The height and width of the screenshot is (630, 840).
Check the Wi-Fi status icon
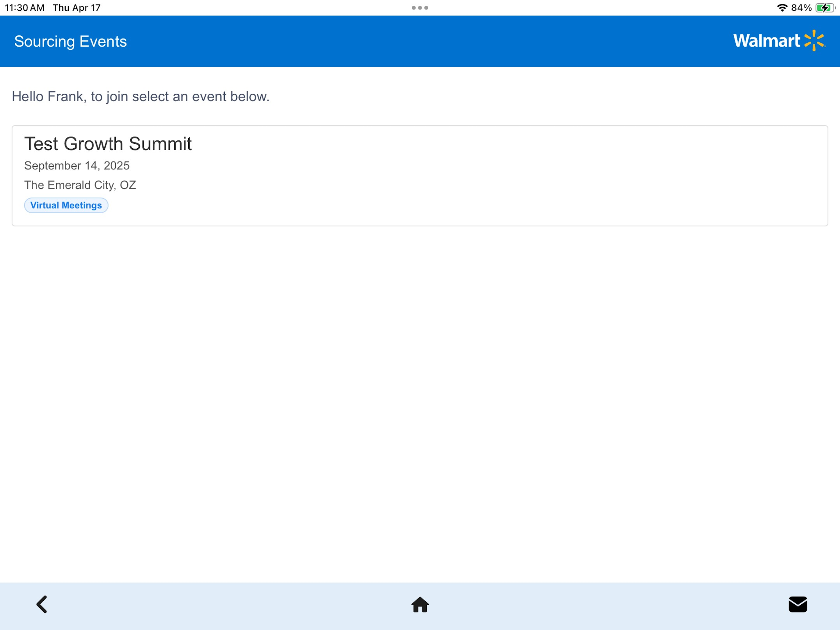(x=782, y=8)
